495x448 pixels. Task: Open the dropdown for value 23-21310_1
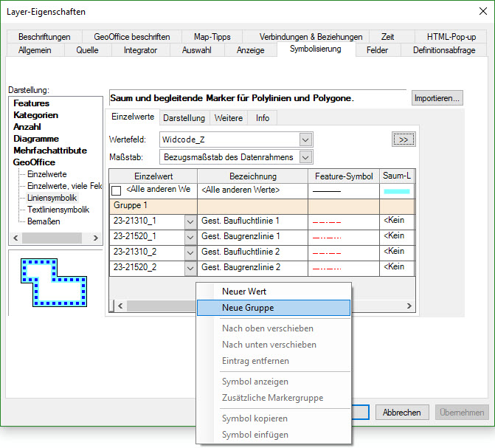tap(190, 221)
